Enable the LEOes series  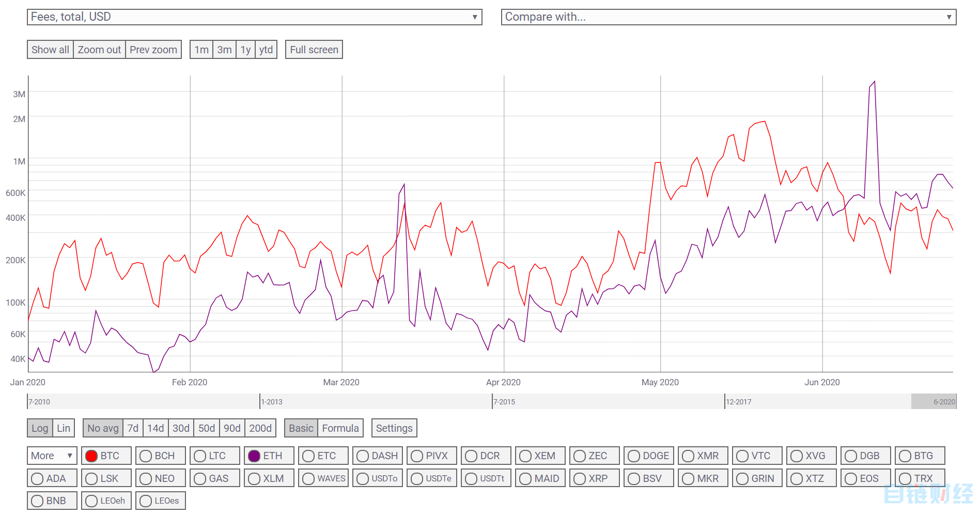tap(161, 501)
